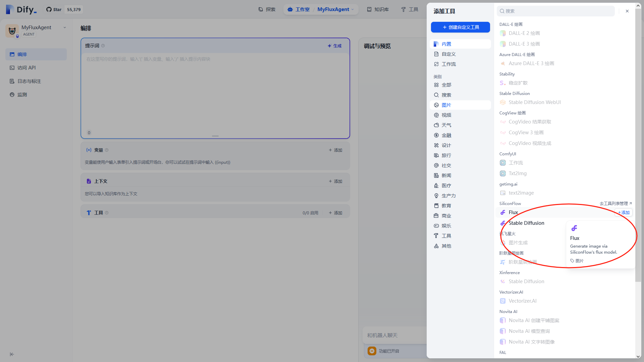
Task: Choose the 旅行 category
Action: coord(460,155)
